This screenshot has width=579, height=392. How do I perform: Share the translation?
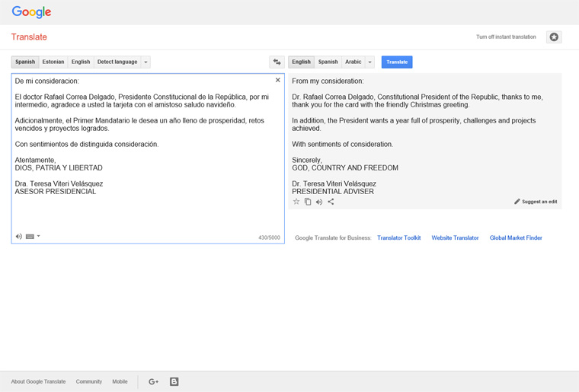[331, 202]
